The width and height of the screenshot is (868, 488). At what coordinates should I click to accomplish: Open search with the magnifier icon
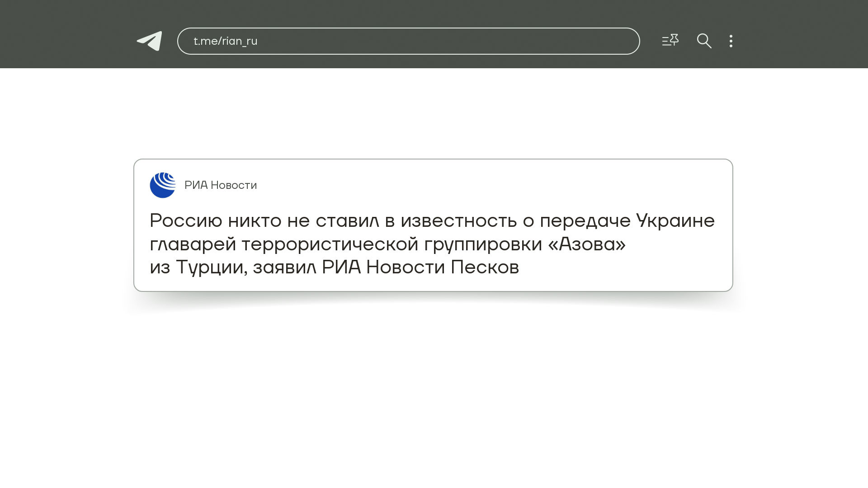tap(704, 41)
